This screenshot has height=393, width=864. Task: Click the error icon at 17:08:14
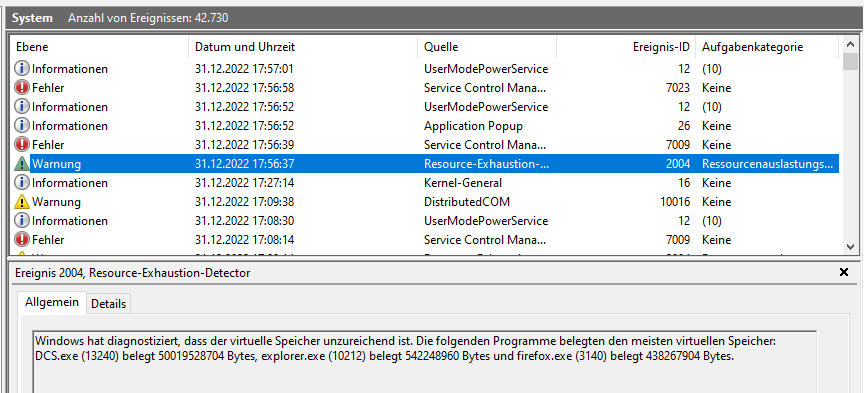tap(21, 240)
